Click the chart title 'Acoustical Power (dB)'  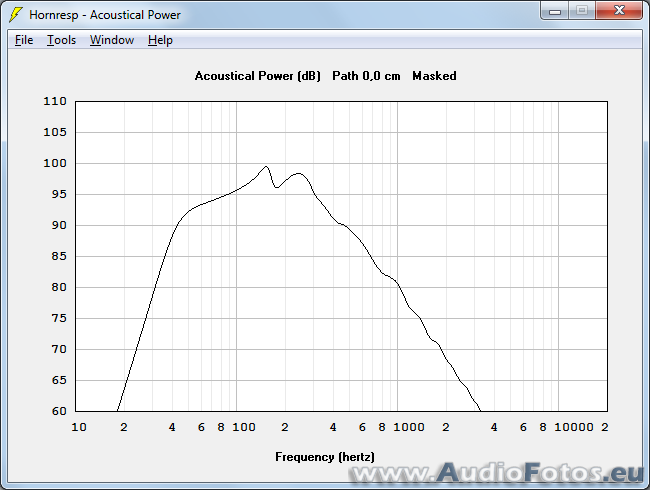click(258, 76)
